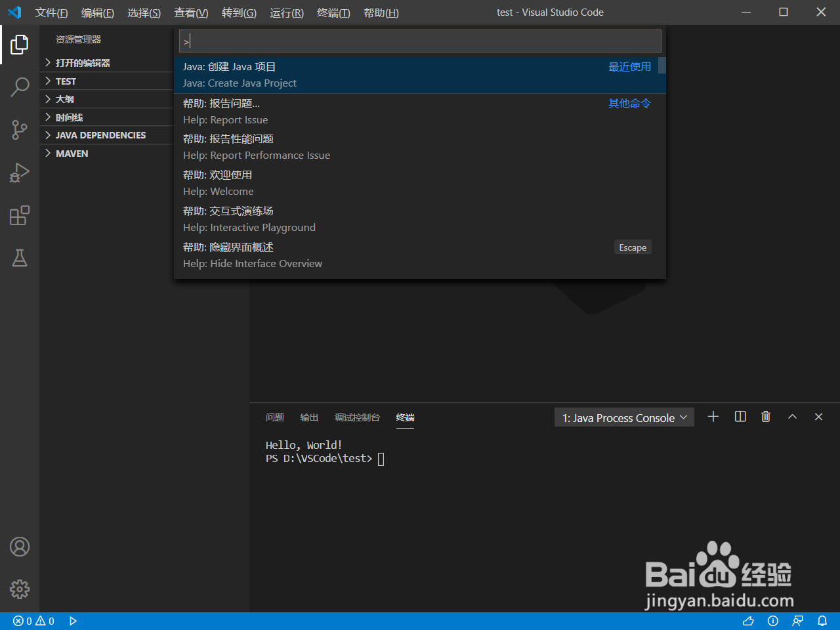Click the terminal prompt PS D:\VSCode\test>

319,459
